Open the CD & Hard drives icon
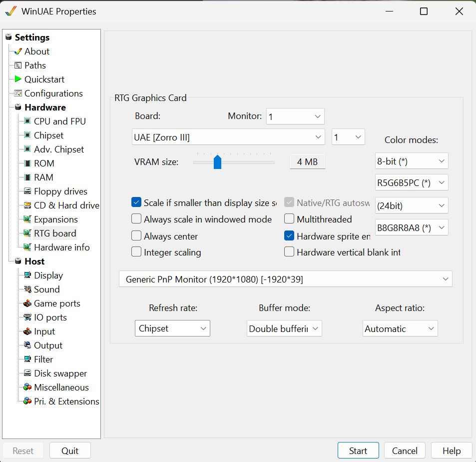 27,205
